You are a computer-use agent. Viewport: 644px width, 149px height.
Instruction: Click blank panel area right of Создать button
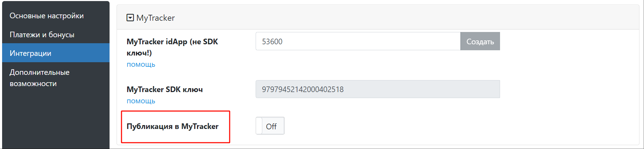tap(569, 41)
